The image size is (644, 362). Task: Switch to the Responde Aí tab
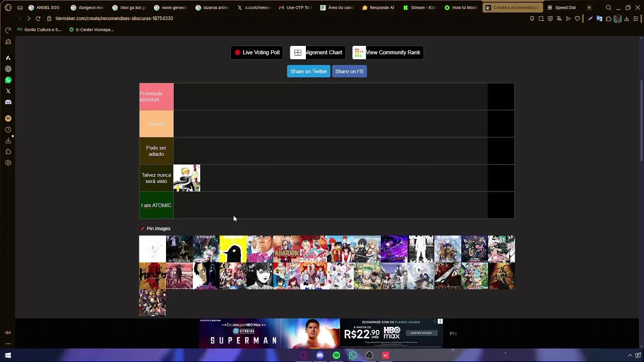coord(378,8)
